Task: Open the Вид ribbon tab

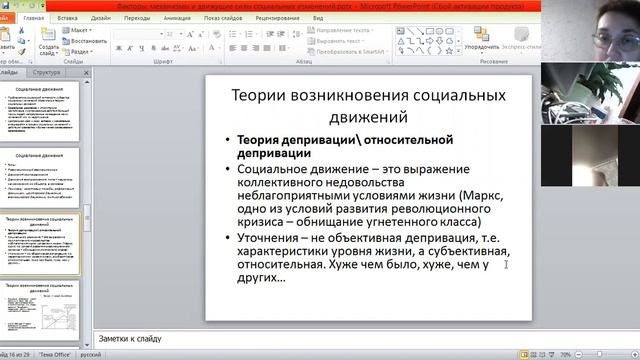Action: [x=318, y=18]
